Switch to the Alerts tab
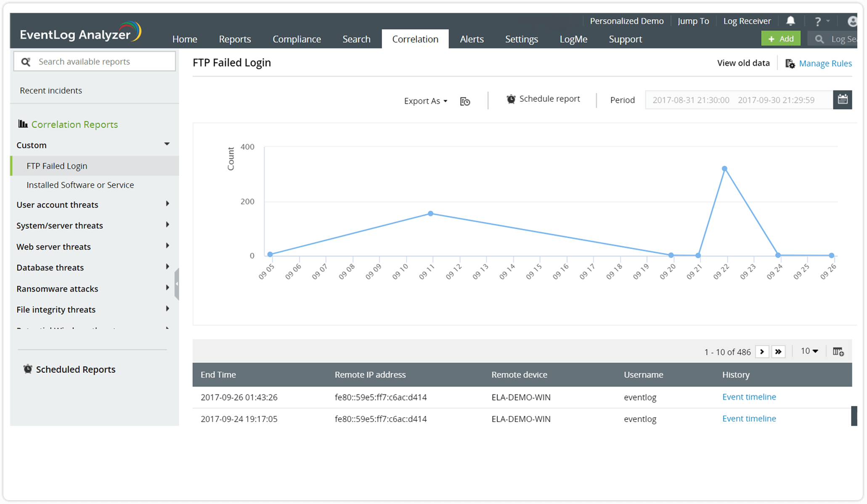The height and width of the screenshot is (504, 867). pyautogui.click(x=472, y=39)
